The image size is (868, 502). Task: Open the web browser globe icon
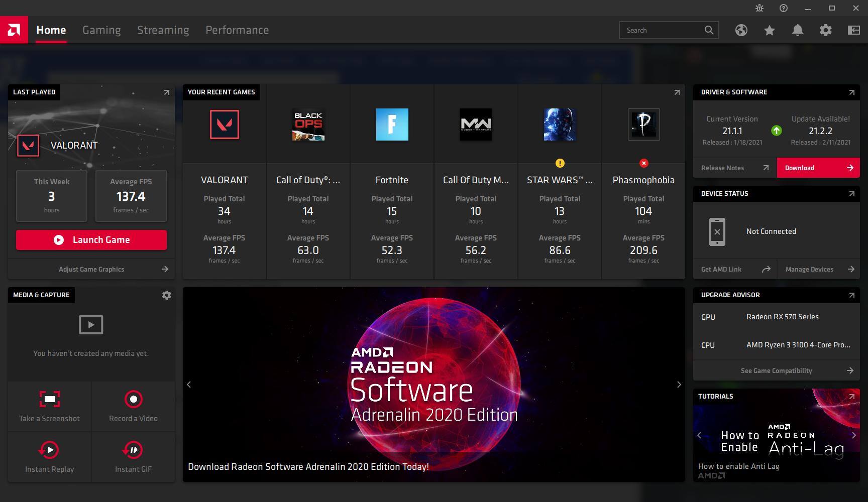click(x=741, y=30)
